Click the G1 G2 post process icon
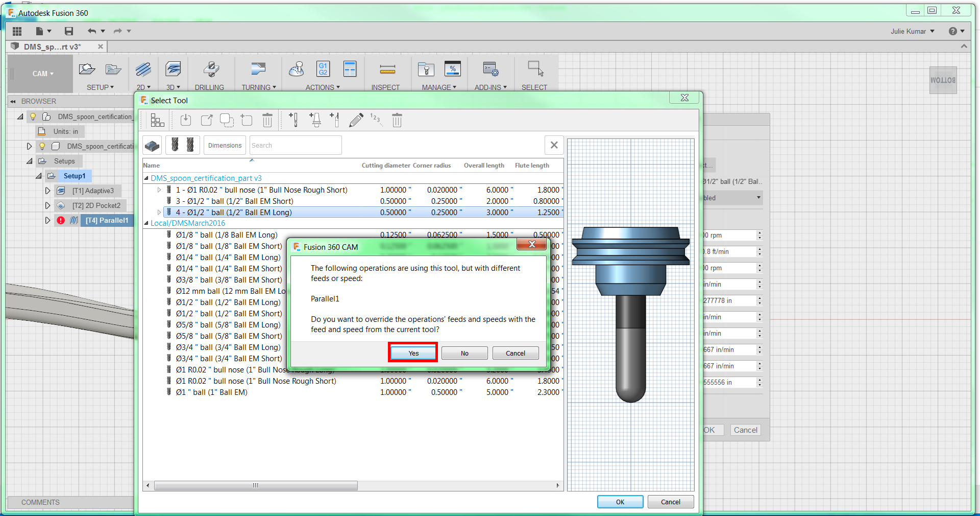This screenshot has width=980, height=516. (x=323, y=69)
